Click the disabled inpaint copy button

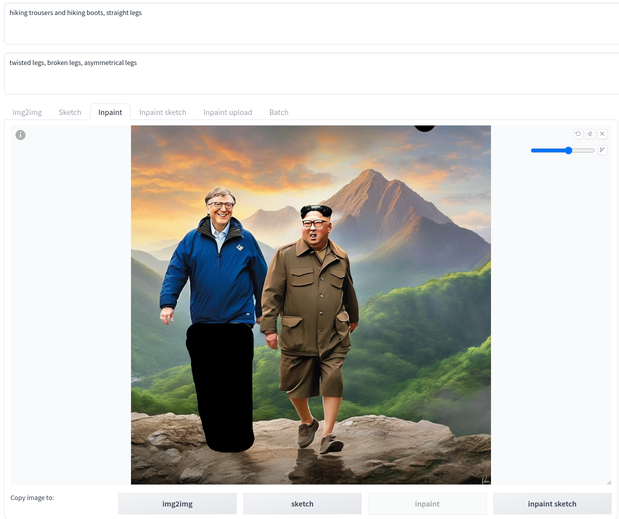[x=427, y=504]
